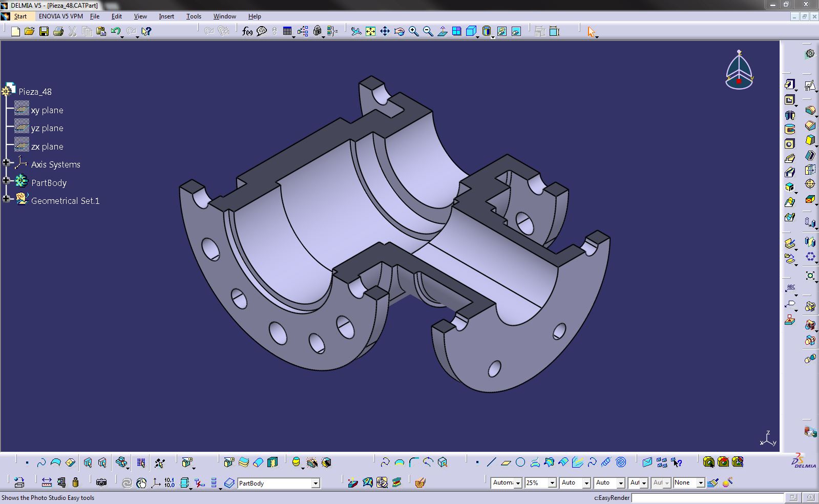The height and width of the screenshot is (504, 819).
Task: Open the Design Table grid icon
Action: click(287, 31)
